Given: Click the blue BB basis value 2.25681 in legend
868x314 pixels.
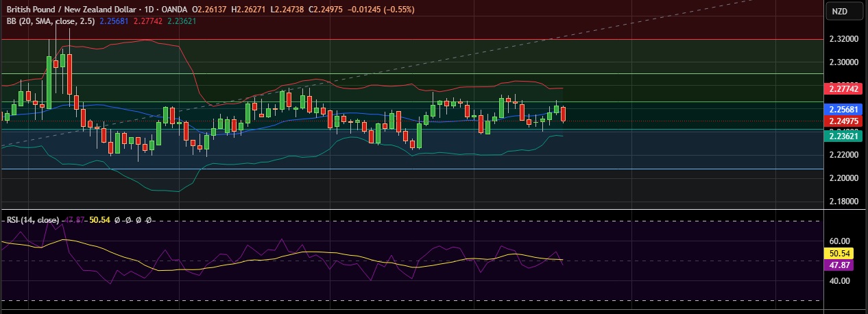Looking at the screenshot, I should point(112,21).
